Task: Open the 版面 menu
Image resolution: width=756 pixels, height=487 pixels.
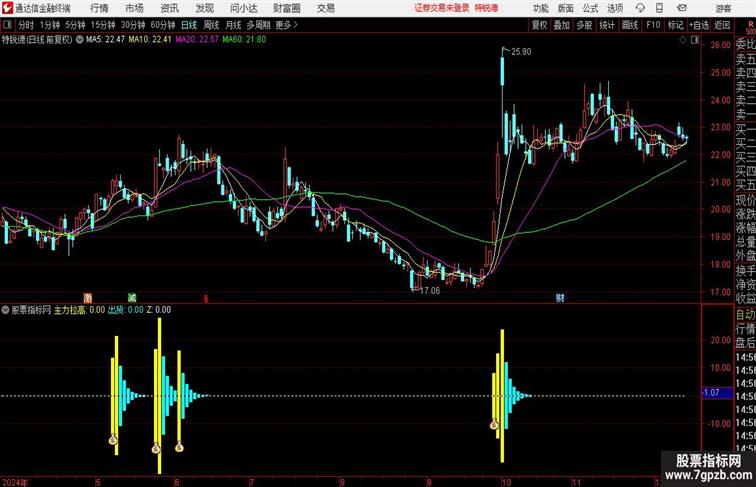Action: (x=566, y=8)
